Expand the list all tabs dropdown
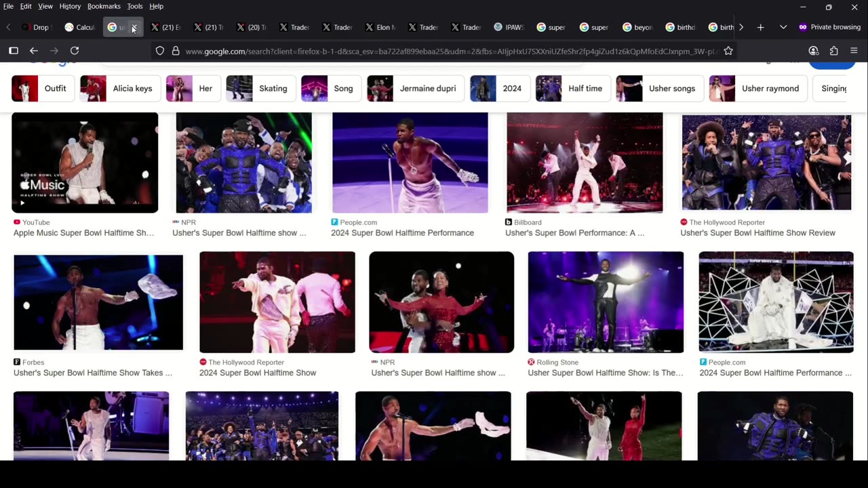The width and height of the screenshot is (868, 488). pos(783,27)
